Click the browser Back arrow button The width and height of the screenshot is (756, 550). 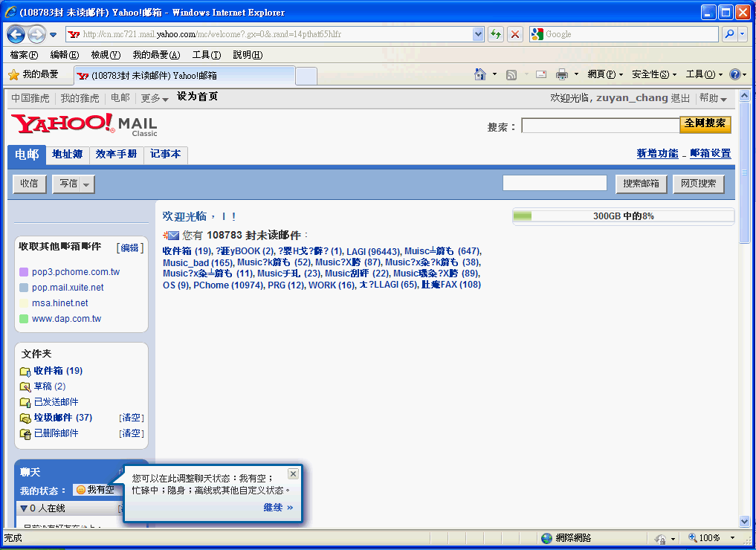[x=16, y=34]
